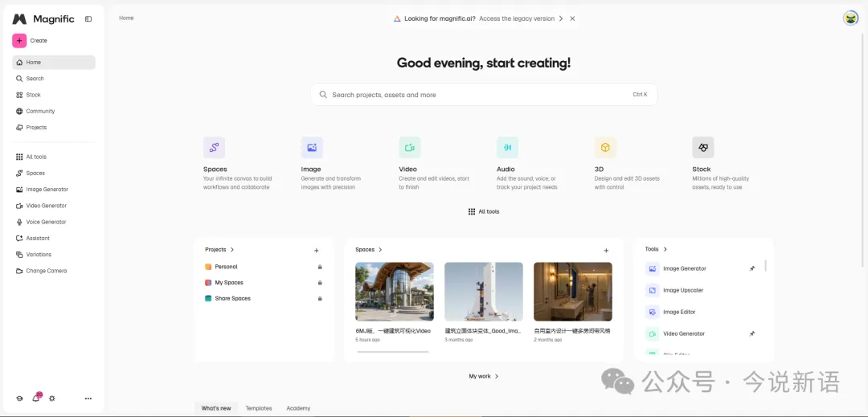The image size is (868, 417).
Task: Click the pink Create plus button
Action: click(19, 40)
